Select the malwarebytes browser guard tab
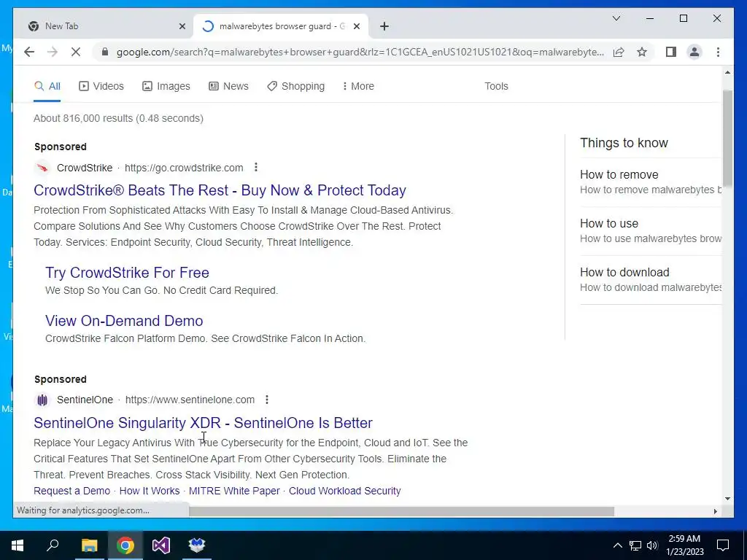Image resolution: width=747 pixels, height=560 pixels. point(281,26)
